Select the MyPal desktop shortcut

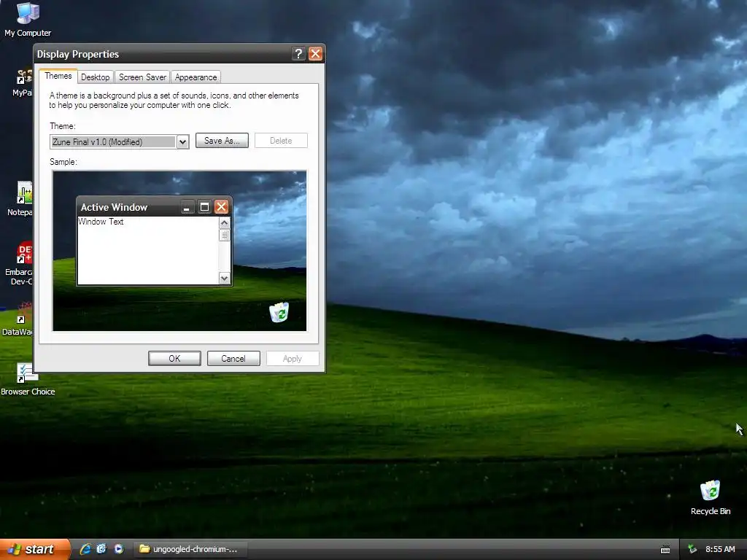[23, 82]
